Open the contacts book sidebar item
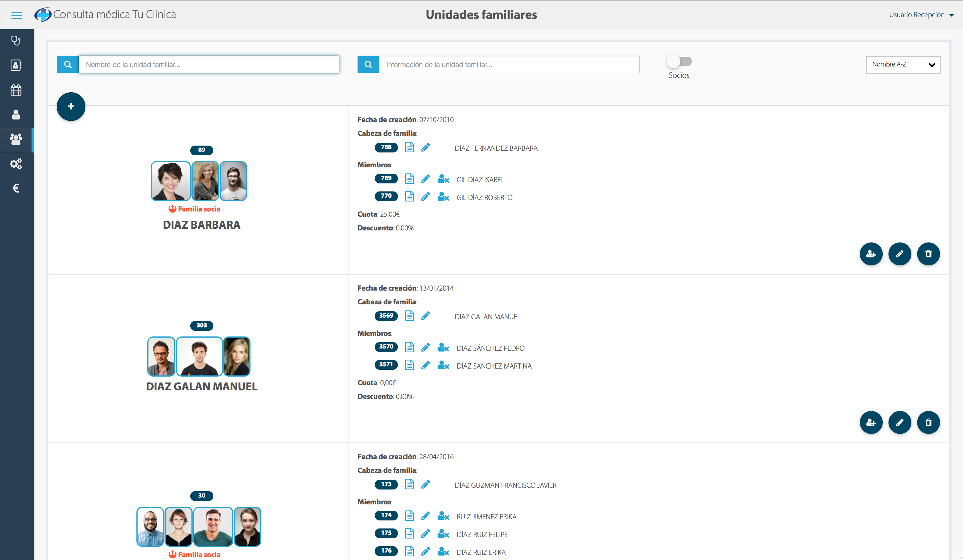 [16, 65]
